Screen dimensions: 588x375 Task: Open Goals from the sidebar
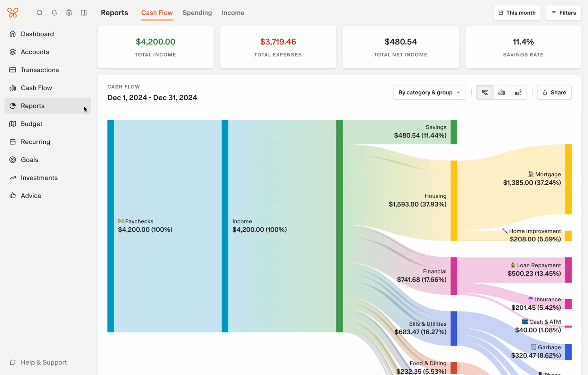30,160
